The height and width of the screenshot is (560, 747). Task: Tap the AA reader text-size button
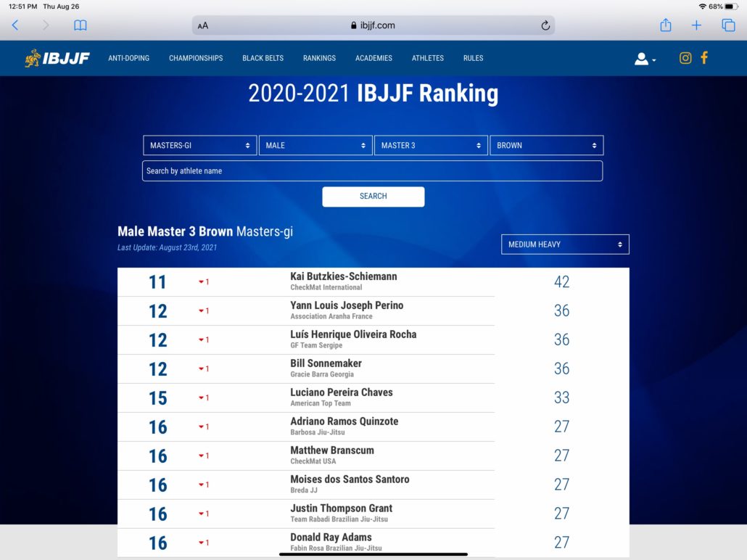point(203,25)
